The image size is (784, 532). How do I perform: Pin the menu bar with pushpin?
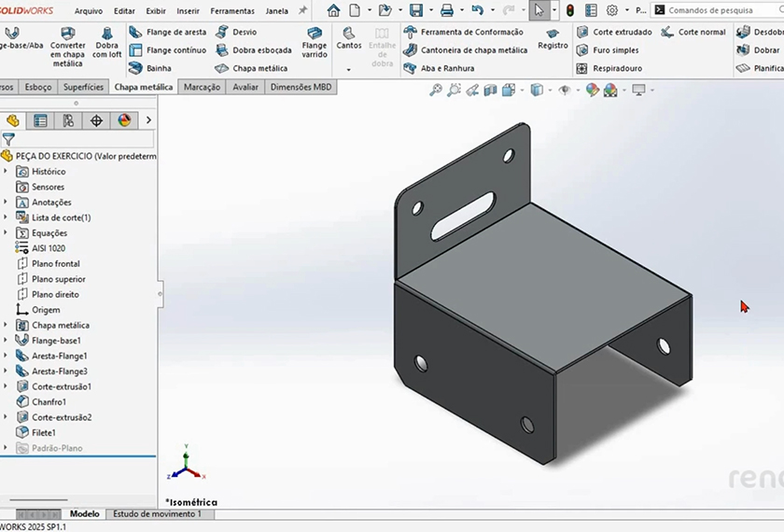coord(302,10)
